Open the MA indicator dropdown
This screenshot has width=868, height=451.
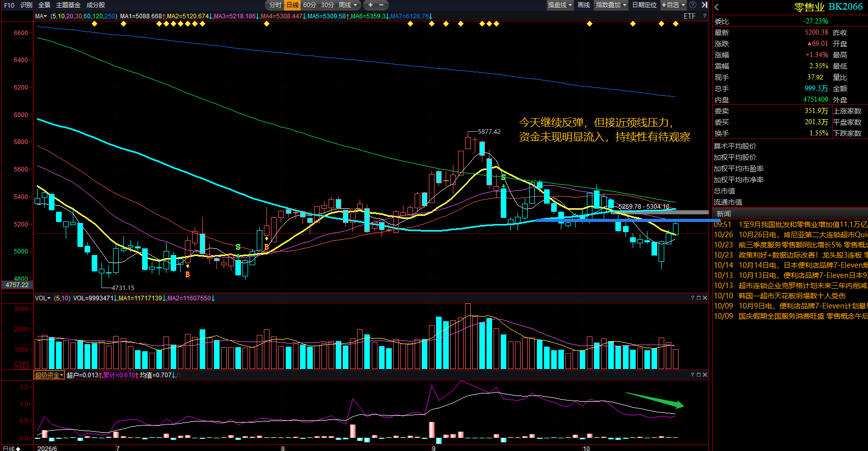[41, 16]
